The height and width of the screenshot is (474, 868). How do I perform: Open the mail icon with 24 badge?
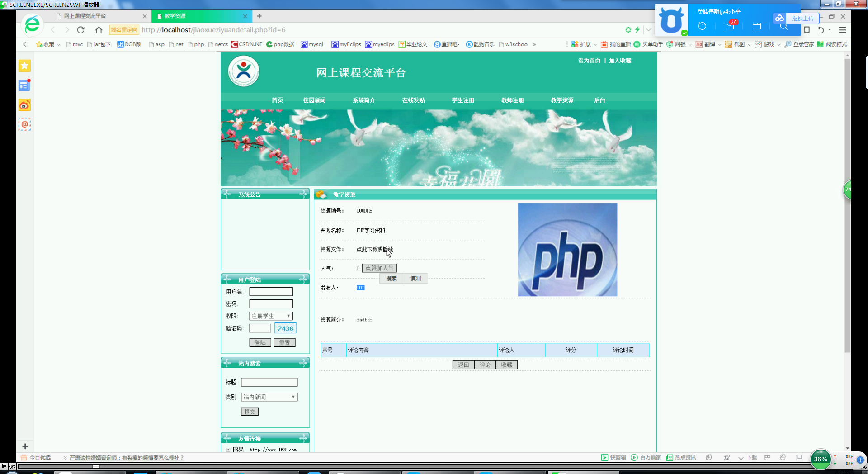coord(730,26)
